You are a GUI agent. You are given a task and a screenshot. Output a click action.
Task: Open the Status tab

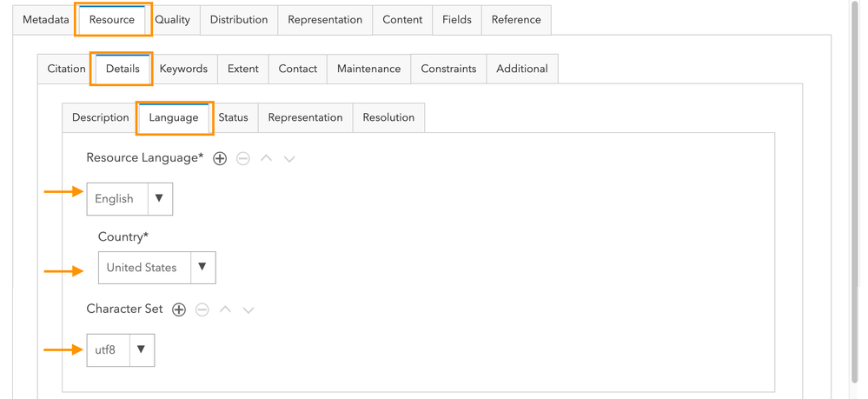tap(233, 117)
